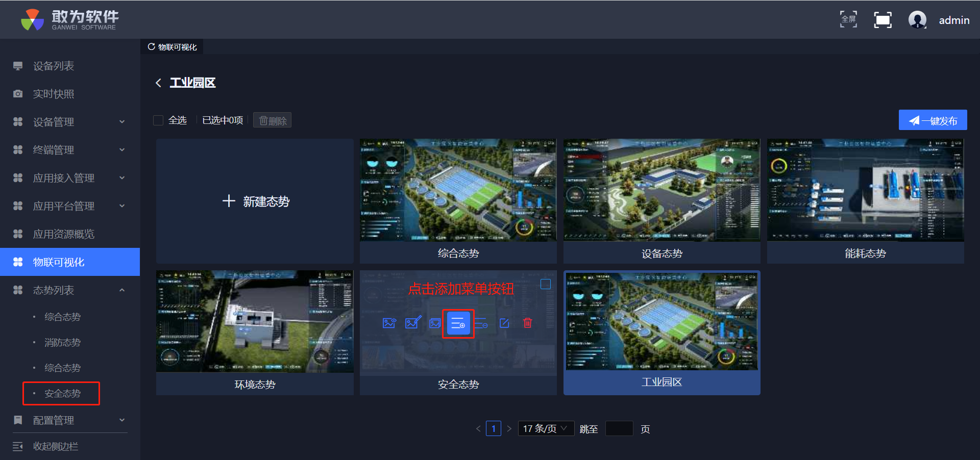Go to the previous page arrow in pagination
Viewport: 980px width, 460px height.
478,428
